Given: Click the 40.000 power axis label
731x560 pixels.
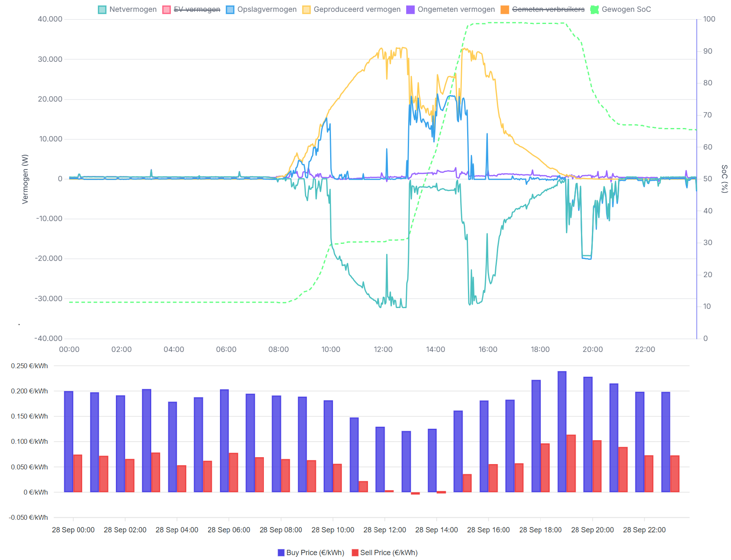Looking at the screenshot, I should point(50,19).
